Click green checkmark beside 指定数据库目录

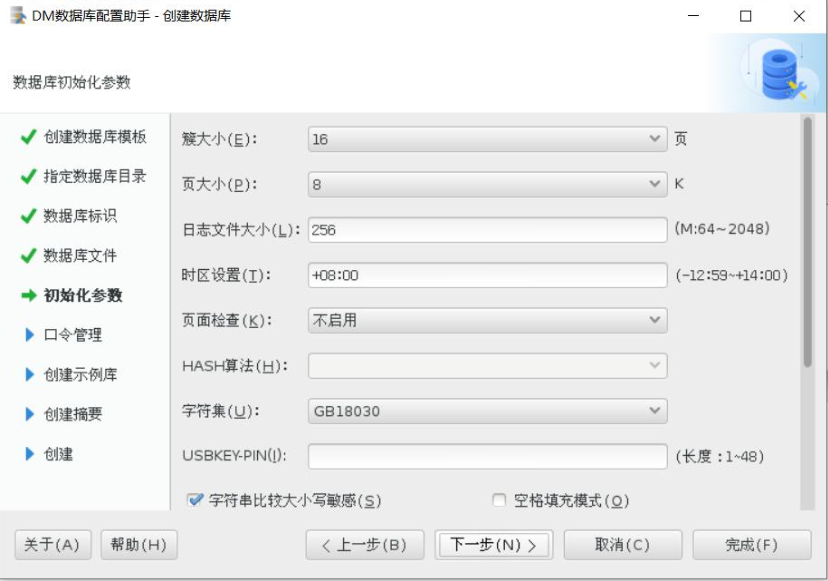point(29,176)
